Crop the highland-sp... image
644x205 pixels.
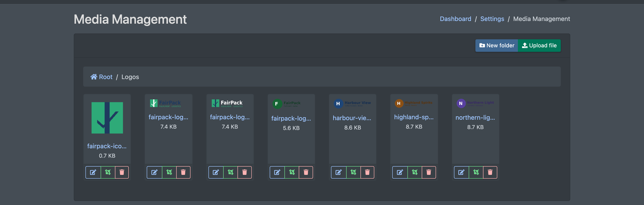tap(415, 172)
